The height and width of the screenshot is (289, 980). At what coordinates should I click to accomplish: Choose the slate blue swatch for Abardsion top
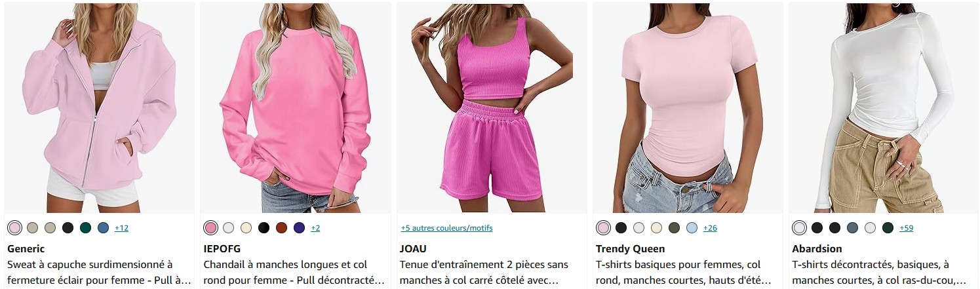pyautogui.click(x=852, y=228)
